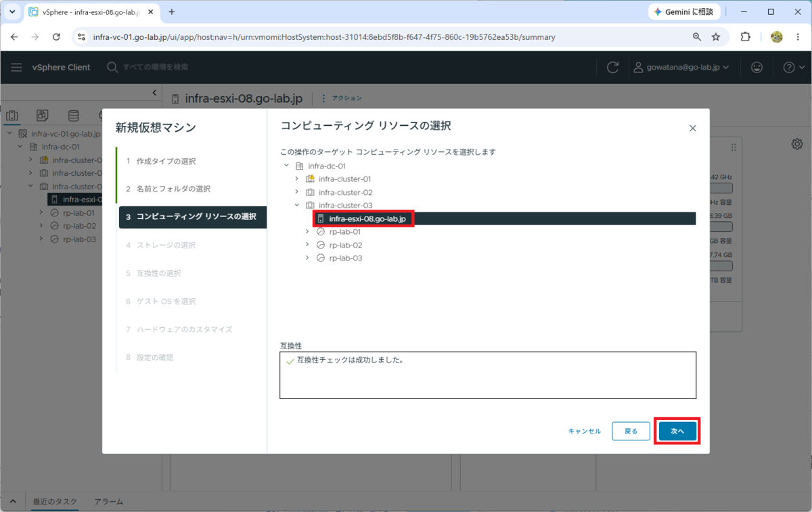Select infra-dc-01 datacenter in dialog tree
This screenshot has width=812, height=512.
coord(327,166)
